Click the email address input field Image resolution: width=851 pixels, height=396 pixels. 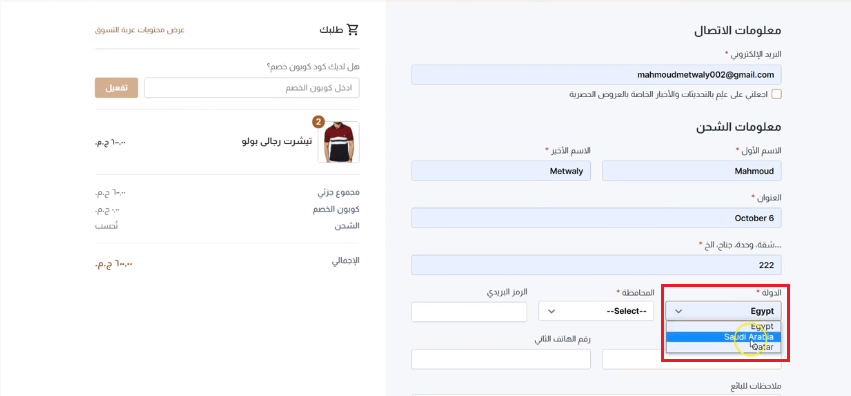[596, 75]
